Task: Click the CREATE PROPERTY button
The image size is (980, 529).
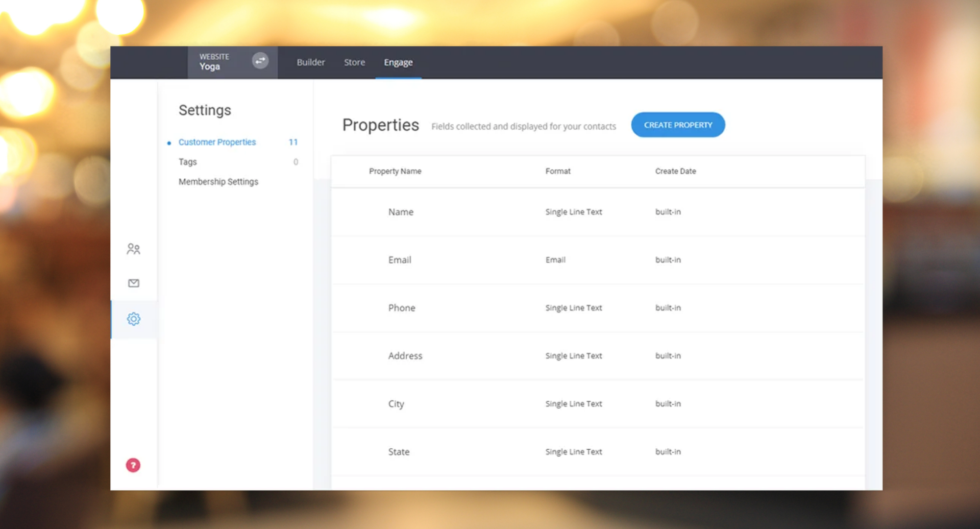Action: (678, 124)
